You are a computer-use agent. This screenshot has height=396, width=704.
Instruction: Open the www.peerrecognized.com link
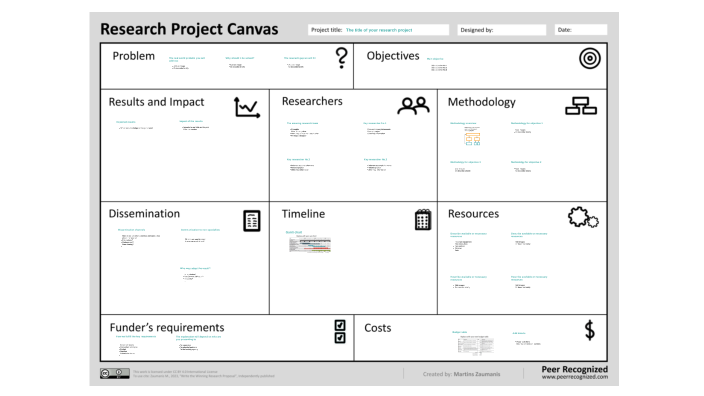coord(575,377)
